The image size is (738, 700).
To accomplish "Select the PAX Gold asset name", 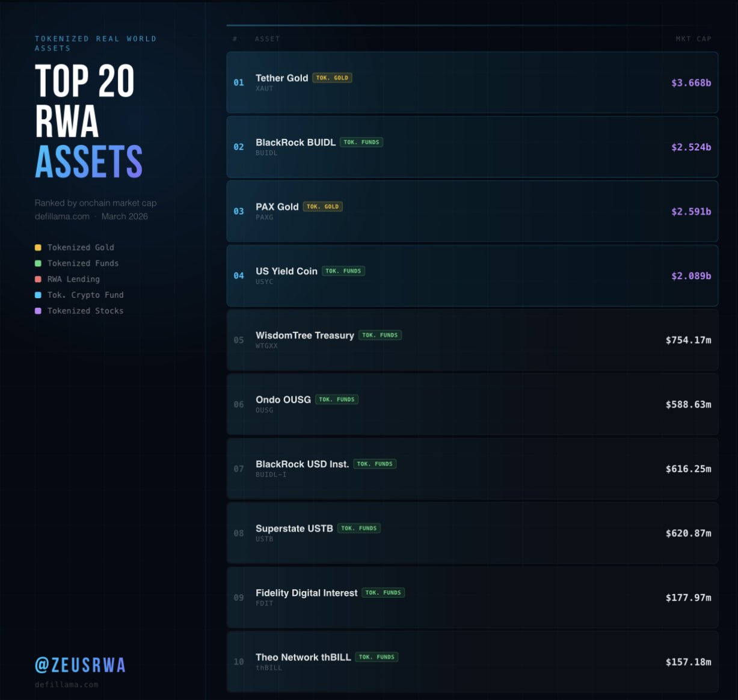I will point(277,207).
